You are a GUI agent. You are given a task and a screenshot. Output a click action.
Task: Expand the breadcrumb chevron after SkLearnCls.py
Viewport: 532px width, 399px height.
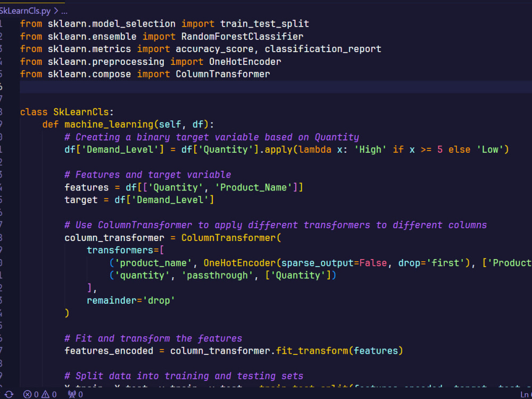click(56, 11)
